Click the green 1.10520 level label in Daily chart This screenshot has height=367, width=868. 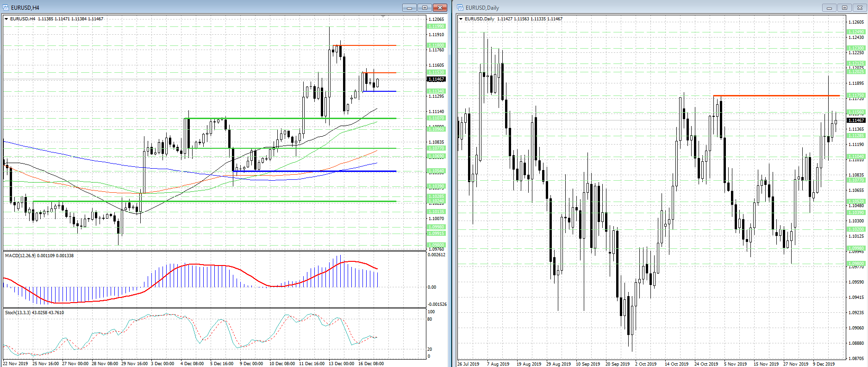(x=856, y=202)
